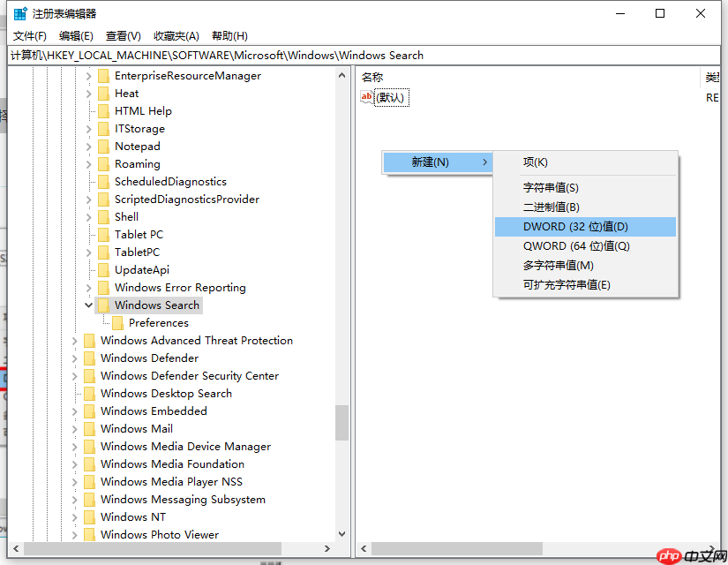Viewport: 728px width, 565px height.
Task: Choose 项(K) to create a new key
Action: (x=585, y=162)
